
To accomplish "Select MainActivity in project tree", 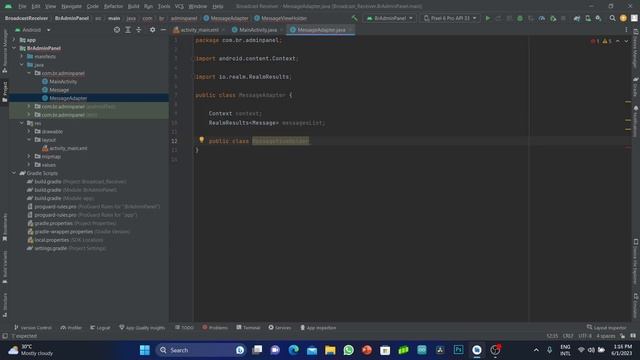I will (63, 82).
